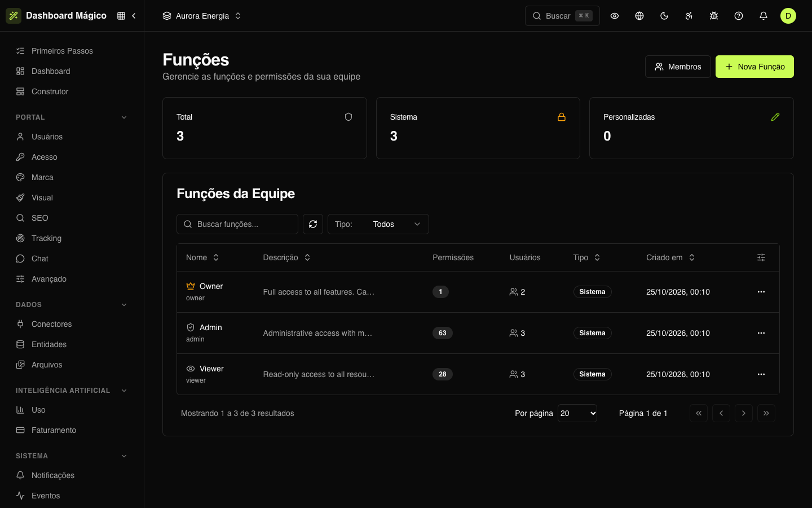Open the user avatar D
Image resolution: width=812 pixels, height=508 pixels.
coord(788,16)
